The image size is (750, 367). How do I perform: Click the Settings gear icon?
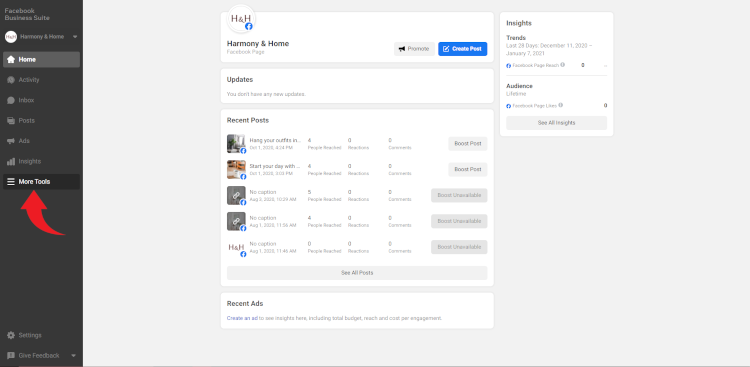11,335
